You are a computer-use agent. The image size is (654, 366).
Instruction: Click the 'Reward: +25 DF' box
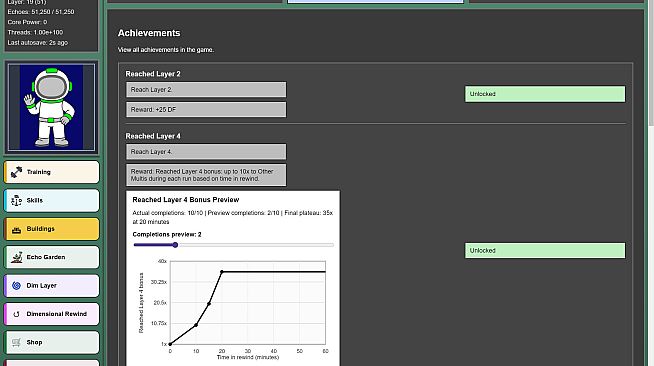coord(206,110)
